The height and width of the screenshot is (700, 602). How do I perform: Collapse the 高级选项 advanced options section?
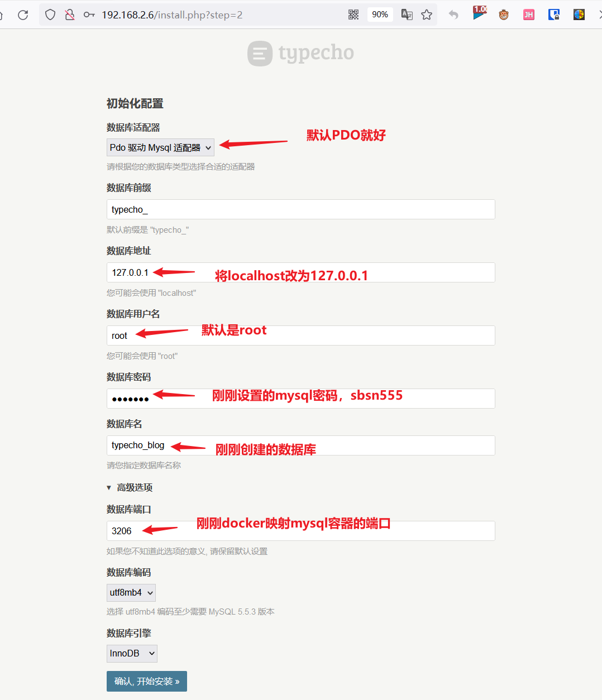tap(129, 487)
